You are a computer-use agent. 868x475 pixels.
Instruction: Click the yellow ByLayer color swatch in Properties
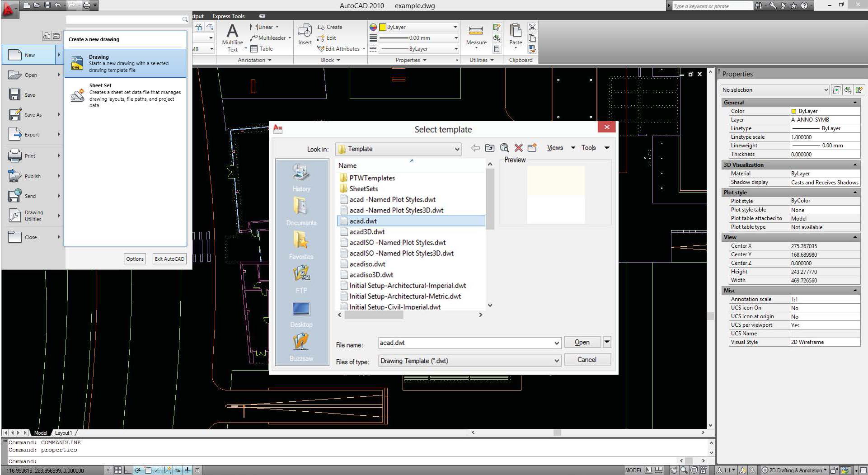coord(794,111)
